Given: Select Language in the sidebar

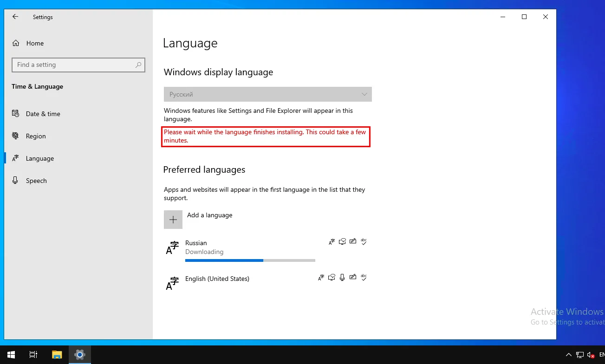Looking at the screenshot, I should click(x=39, y=158).
